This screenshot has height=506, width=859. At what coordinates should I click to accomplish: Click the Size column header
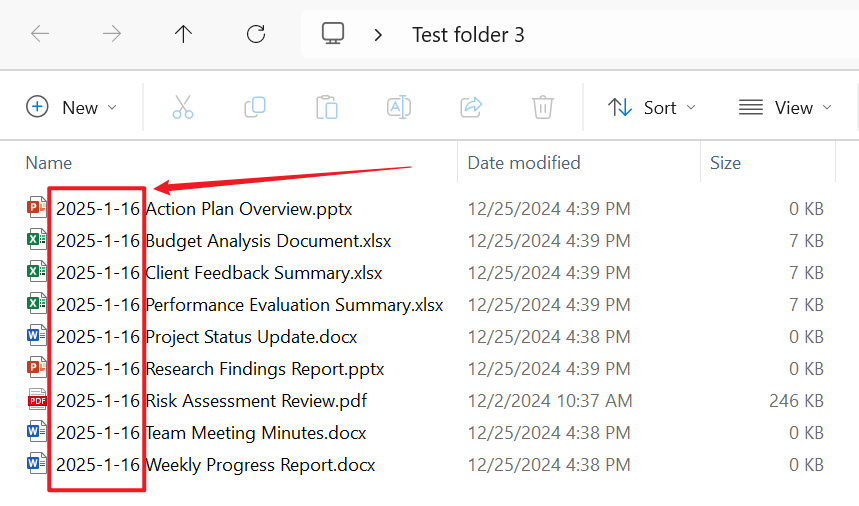[725, 162]
